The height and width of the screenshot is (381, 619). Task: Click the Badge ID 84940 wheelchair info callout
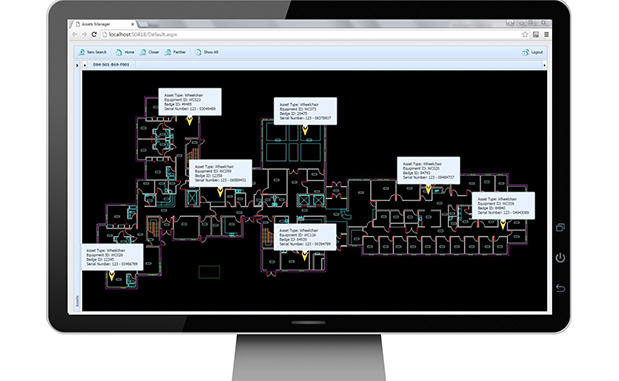click(x=503, y=206)
